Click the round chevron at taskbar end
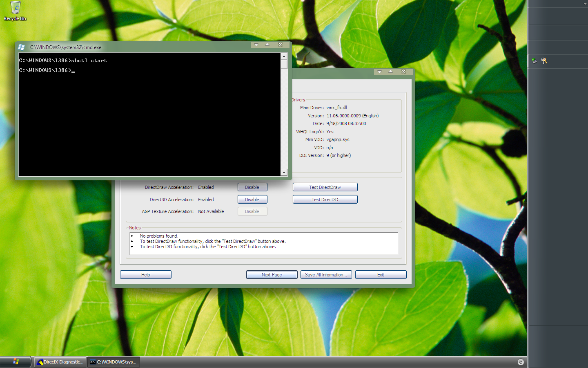 coord(521,362)
